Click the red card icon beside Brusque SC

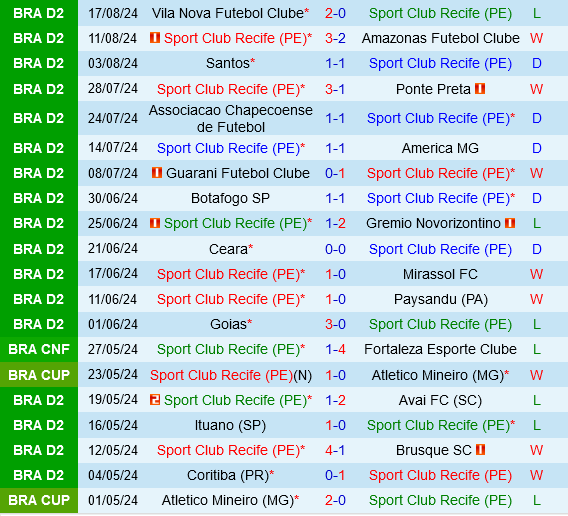tap(480, 450)
